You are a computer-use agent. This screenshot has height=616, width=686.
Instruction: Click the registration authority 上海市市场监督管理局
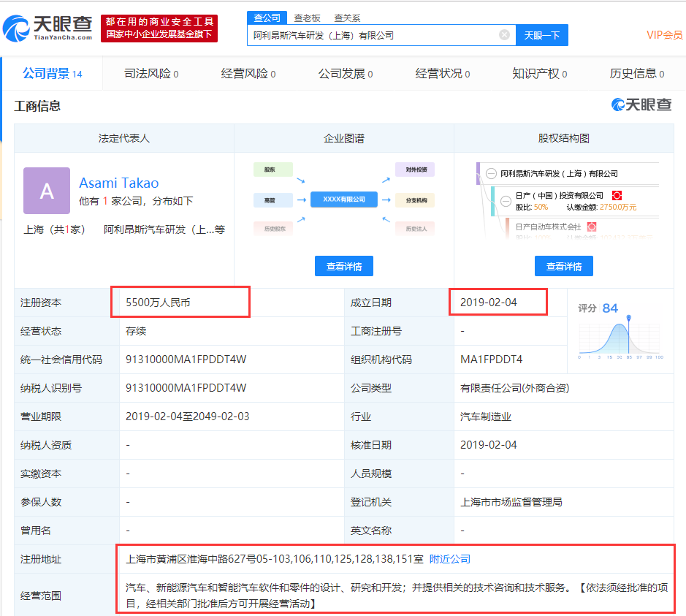coord(511,502)
